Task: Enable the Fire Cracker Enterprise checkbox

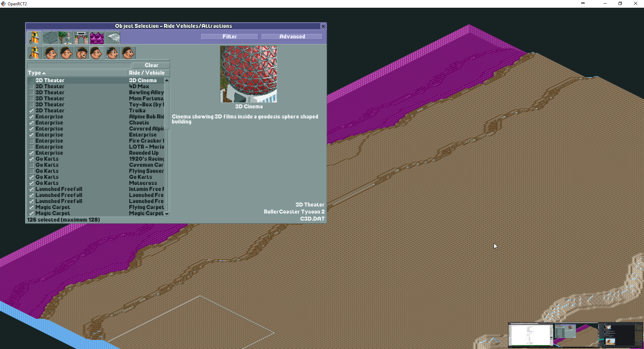Action: 31,141
